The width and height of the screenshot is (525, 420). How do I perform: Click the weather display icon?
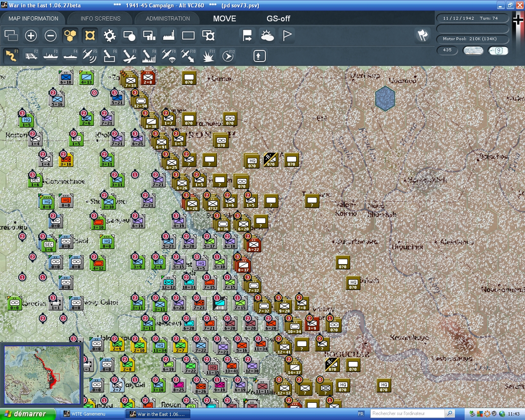(267, 36)
